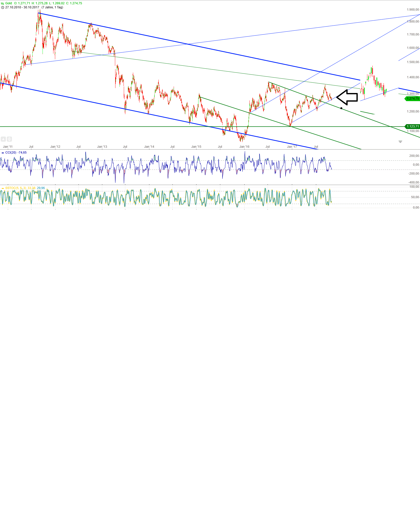Select the 1.274,75 current price label
The image size is (420, 519).
[412, 99]
